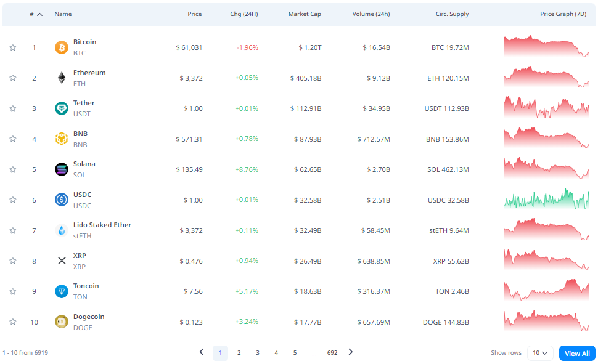Screen dimensions: 598x364
Task: Go to page 5 in pagination
Action: point(295,352)
